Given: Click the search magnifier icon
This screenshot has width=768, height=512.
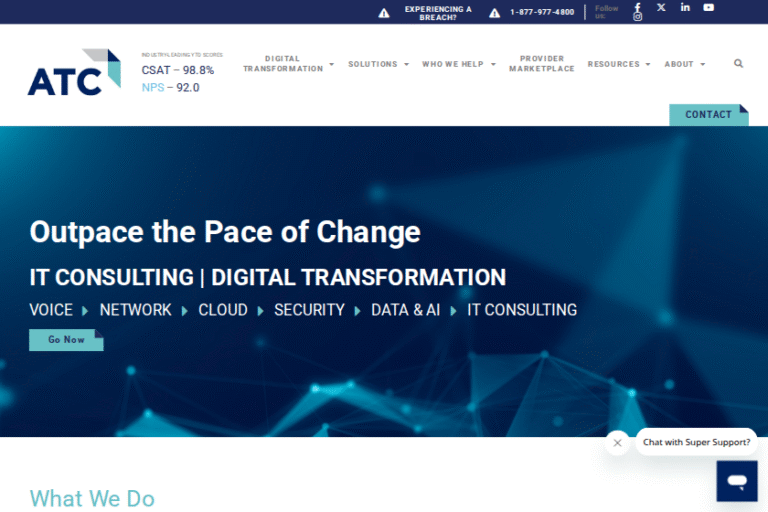Looking at the screenshot, I should pyautogui.click(x=738, y=64).
